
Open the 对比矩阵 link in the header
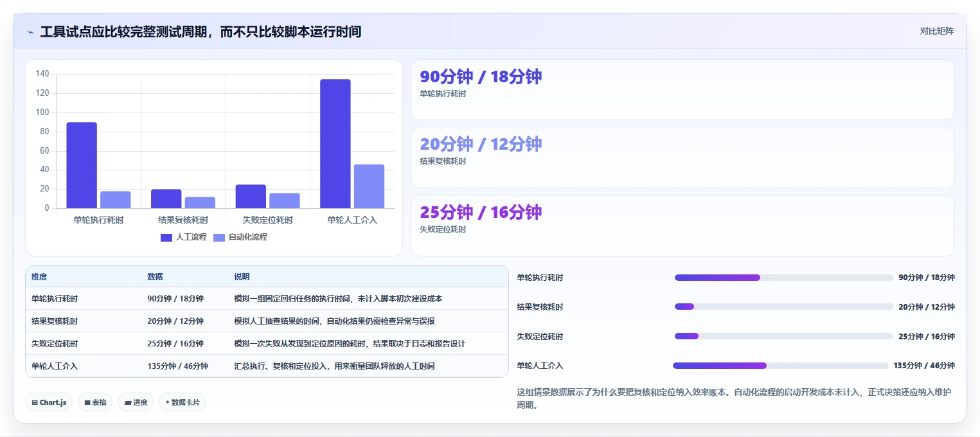(x=937, y=31)
